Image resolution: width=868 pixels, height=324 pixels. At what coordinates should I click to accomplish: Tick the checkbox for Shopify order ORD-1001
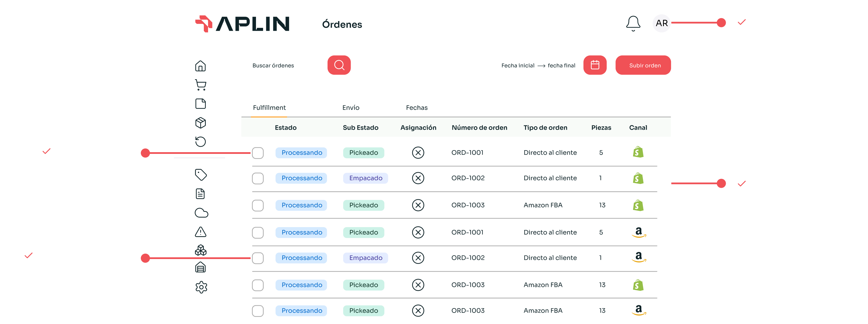point(258,152)
